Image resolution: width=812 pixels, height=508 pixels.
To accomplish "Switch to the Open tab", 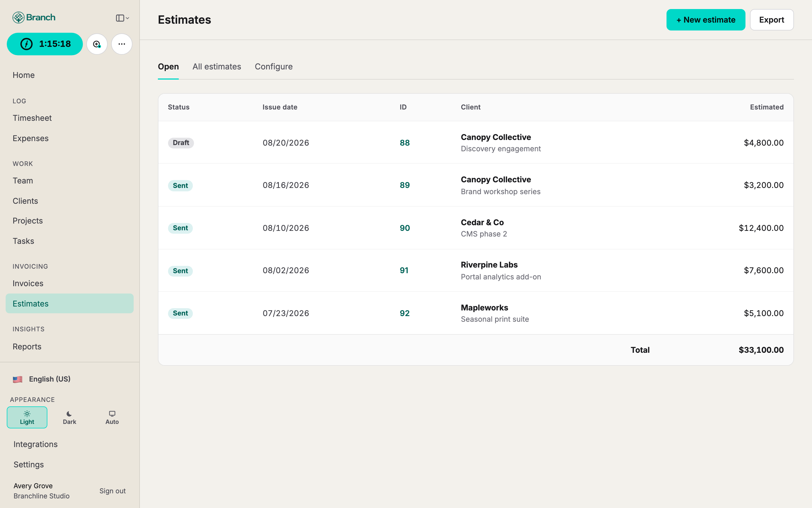I will click(x=168, y=67).
